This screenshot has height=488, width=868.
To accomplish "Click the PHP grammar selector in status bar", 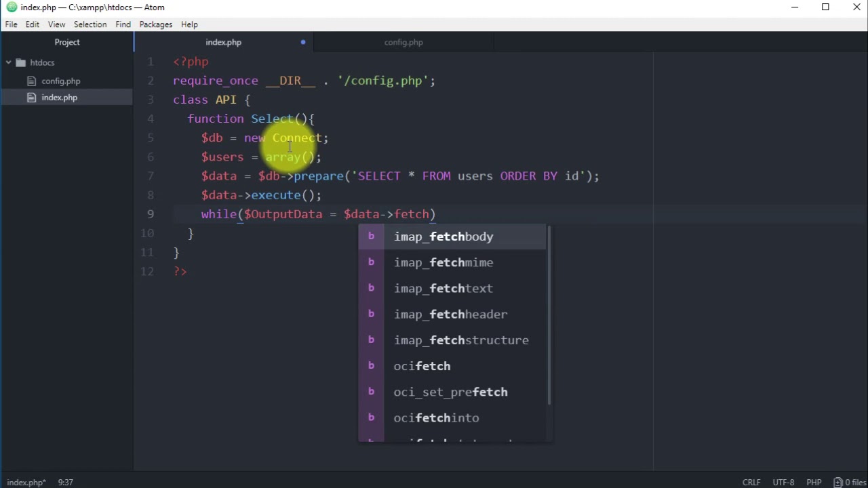I will (x=812, y=483).
